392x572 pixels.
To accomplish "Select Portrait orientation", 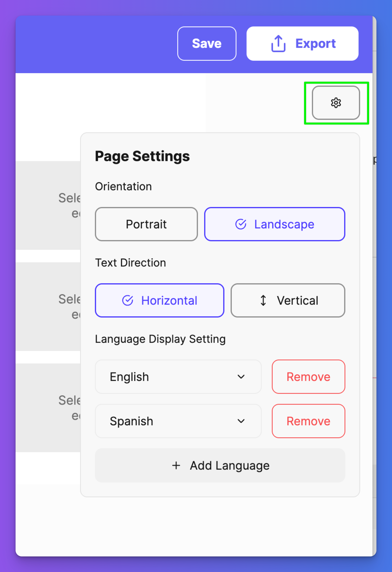I will (x=146, y=224).
